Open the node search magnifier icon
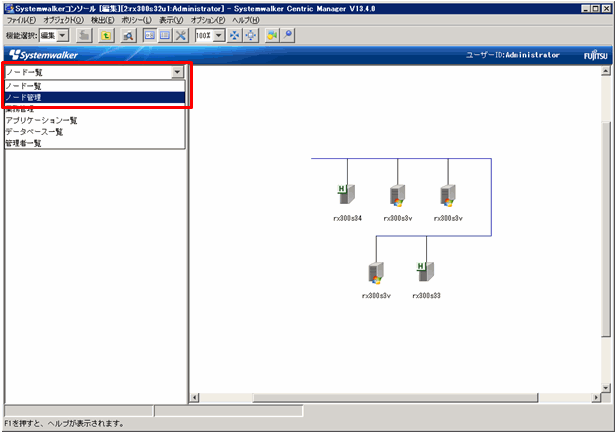The width and height of the screenshot is (616, 433). 128,36
